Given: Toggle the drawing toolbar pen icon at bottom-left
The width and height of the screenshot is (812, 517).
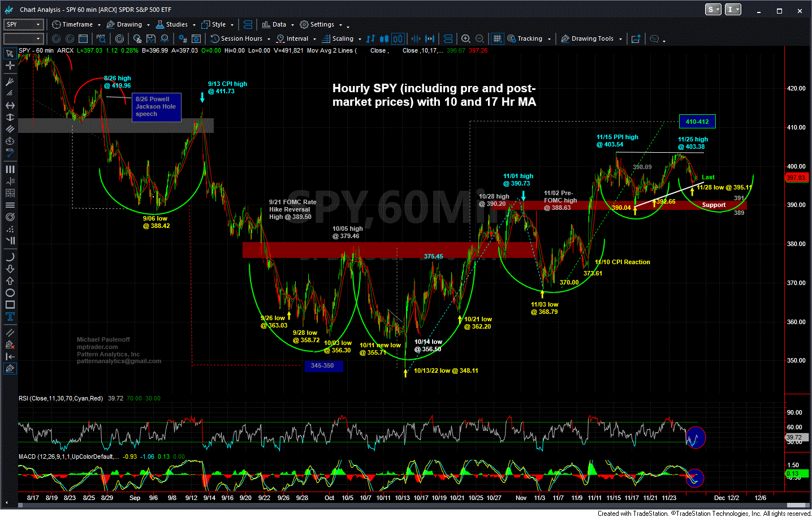Looking at the screenshot, I should [10, 368].
